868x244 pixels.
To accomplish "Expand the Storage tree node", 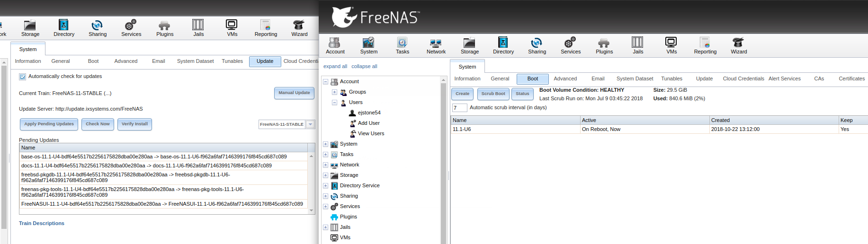I will (325, 175).
